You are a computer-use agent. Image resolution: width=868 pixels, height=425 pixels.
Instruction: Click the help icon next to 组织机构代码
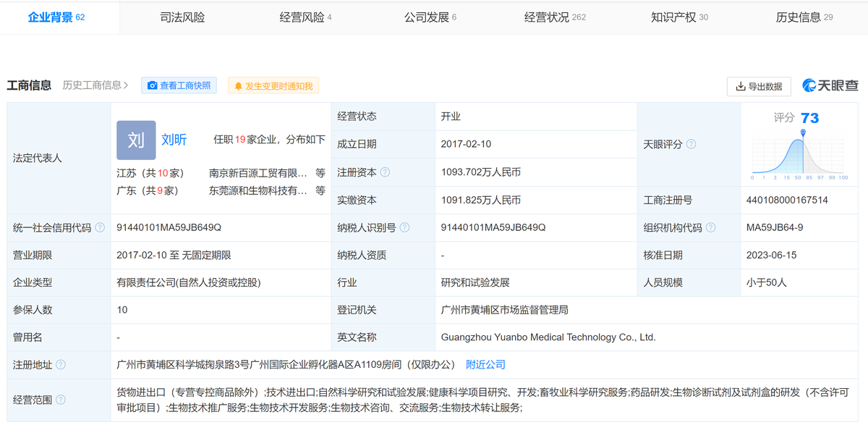711,228
